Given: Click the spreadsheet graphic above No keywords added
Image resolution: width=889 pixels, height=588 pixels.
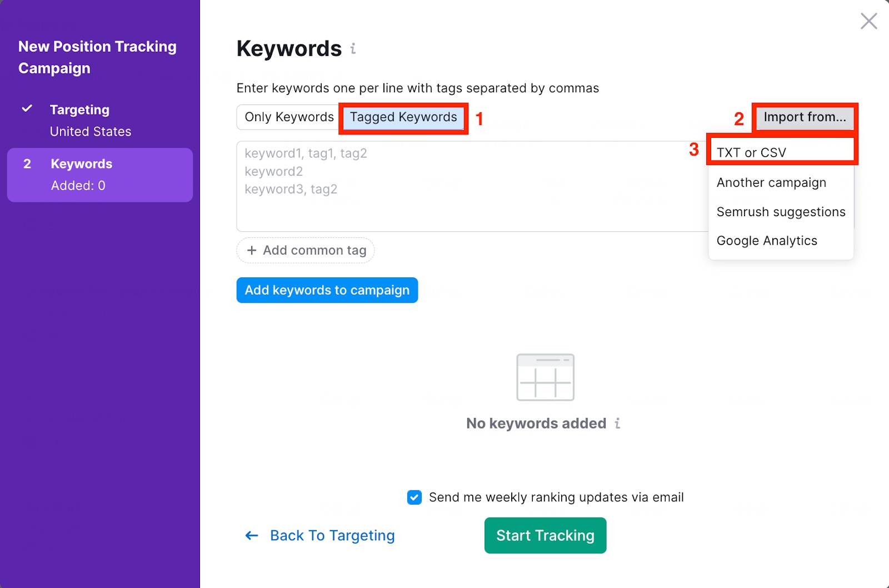Looking at the screenshot, I should click(545, 377).
